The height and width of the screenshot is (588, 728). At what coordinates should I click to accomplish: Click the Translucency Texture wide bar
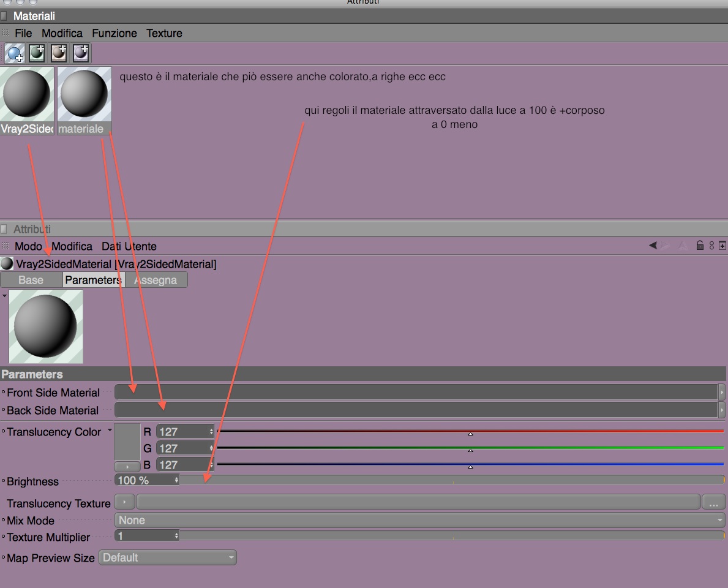(x=418, y=502)
